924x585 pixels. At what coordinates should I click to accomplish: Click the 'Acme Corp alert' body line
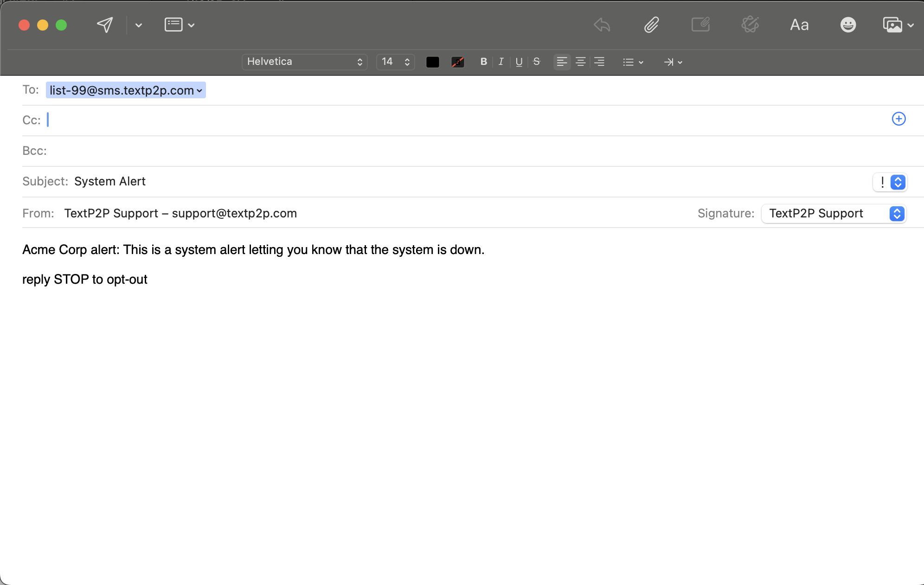253,250
